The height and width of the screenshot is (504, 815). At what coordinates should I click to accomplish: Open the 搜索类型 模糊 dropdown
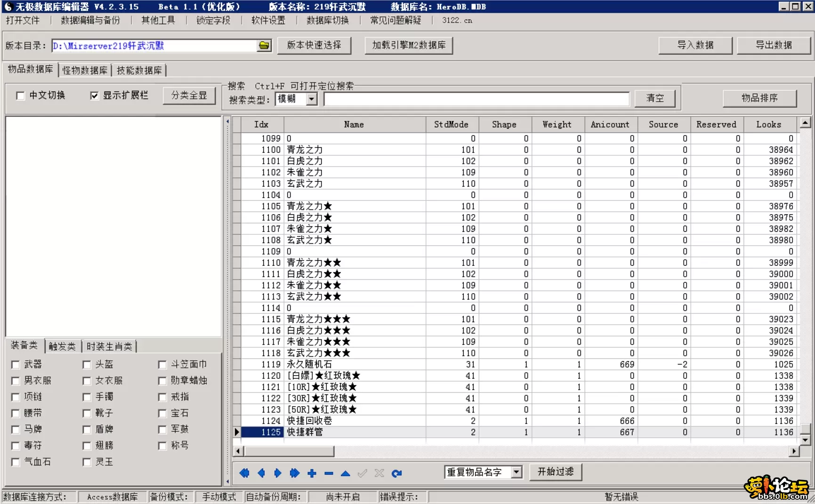[312, 99]
